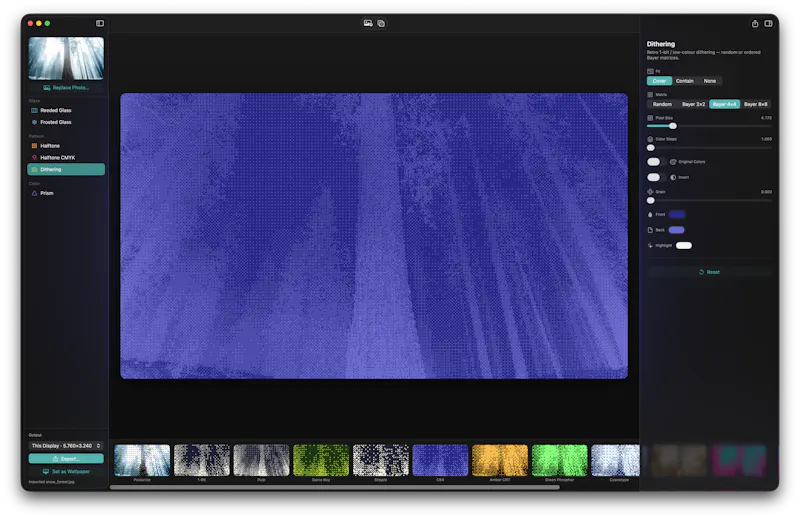Click Set as Wallpaper

point(66,472)
